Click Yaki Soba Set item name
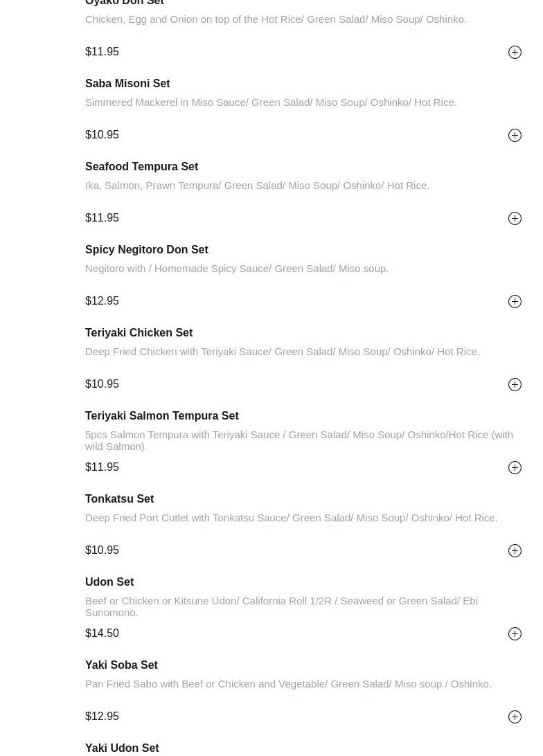Viewport: 543px width, 756px height. (121, 665)
